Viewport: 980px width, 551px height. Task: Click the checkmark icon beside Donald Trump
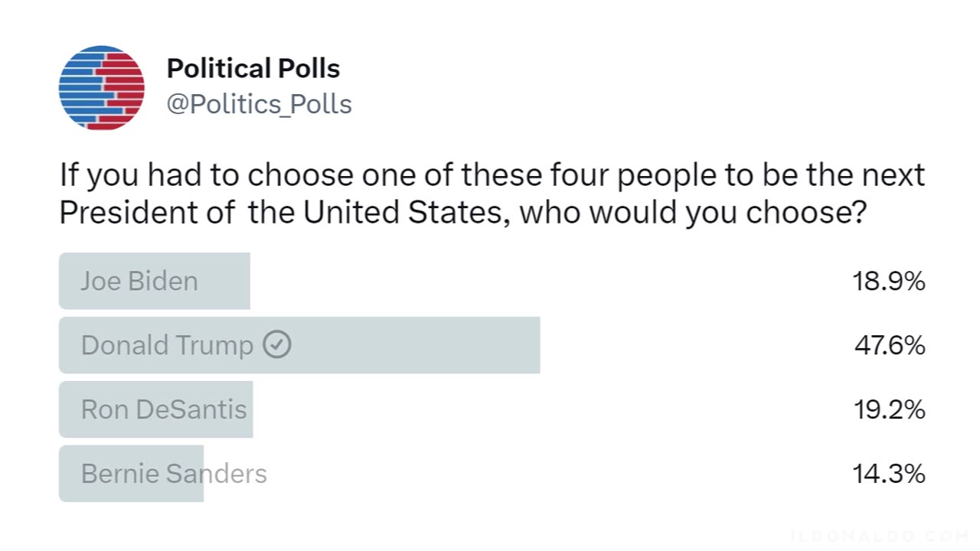click(x=277, y=345)
